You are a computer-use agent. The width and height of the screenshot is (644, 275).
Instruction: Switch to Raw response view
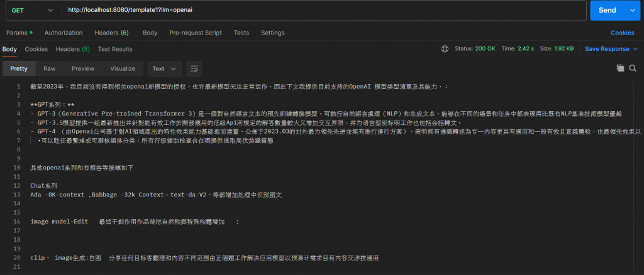tap(50, 68)
